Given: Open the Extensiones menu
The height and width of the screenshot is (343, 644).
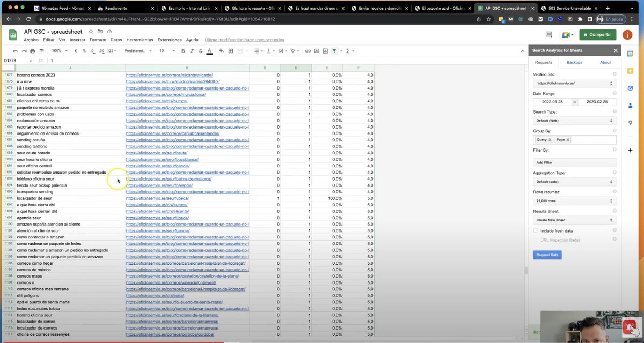Looking at the screenshot, I should coord(170,40).
